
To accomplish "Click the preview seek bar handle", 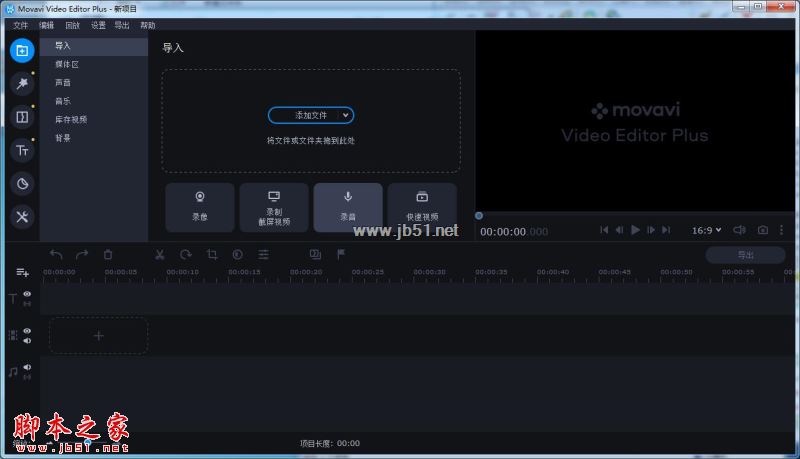I will 479,216.
